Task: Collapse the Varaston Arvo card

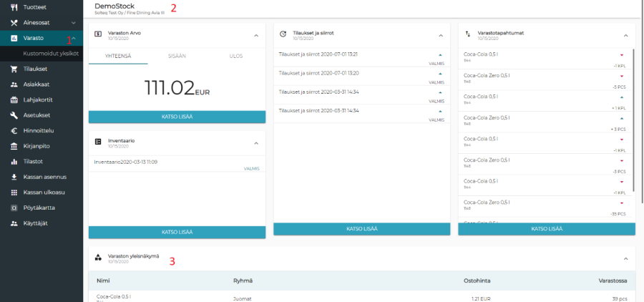Action: pos(255,34)
